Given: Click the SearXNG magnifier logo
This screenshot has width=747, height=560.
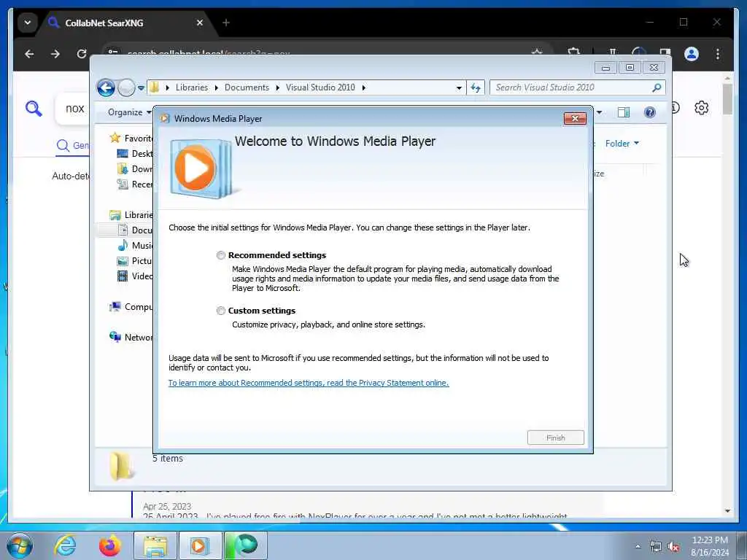Looking at the screenshot, I should pyautogui.click(x=34, y=109).
